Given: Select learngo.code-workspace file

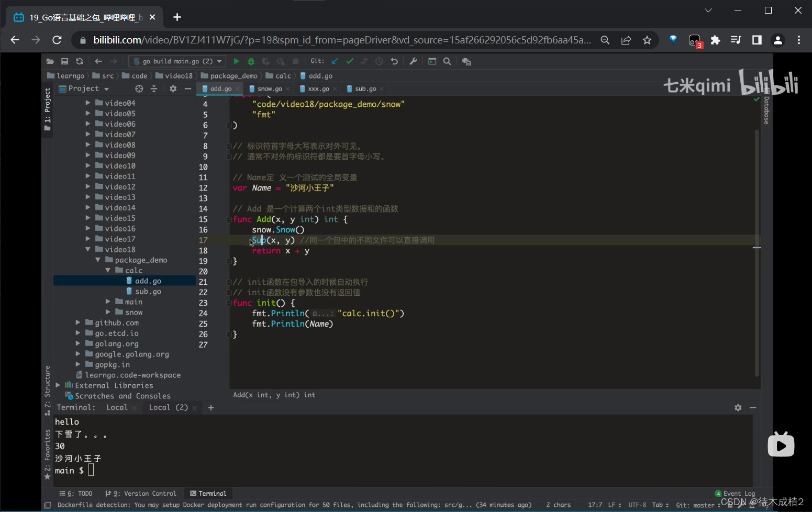Looking at the screenshot, I should click(128, 375).
